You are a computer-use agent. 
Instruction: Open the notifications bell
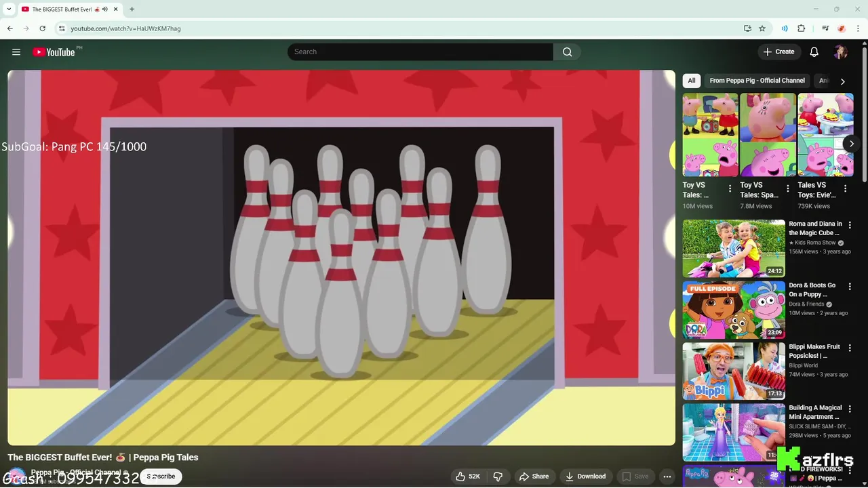[814, 52]
